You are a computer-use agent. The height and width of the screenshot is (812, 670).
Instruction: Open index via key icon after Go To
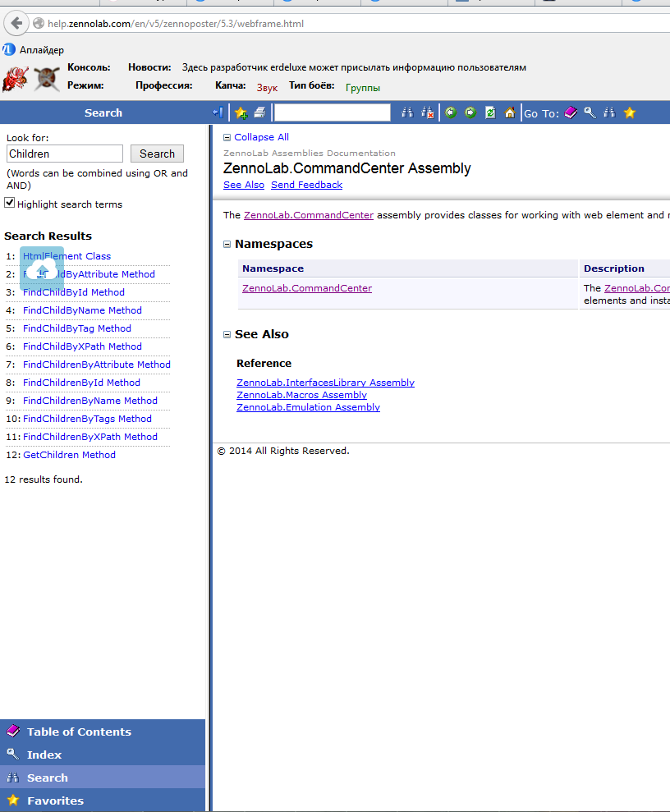point(590,112)
